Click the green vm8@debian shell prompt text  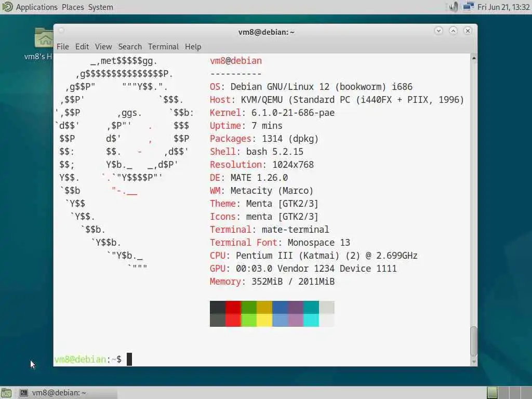tap(80, 360)
